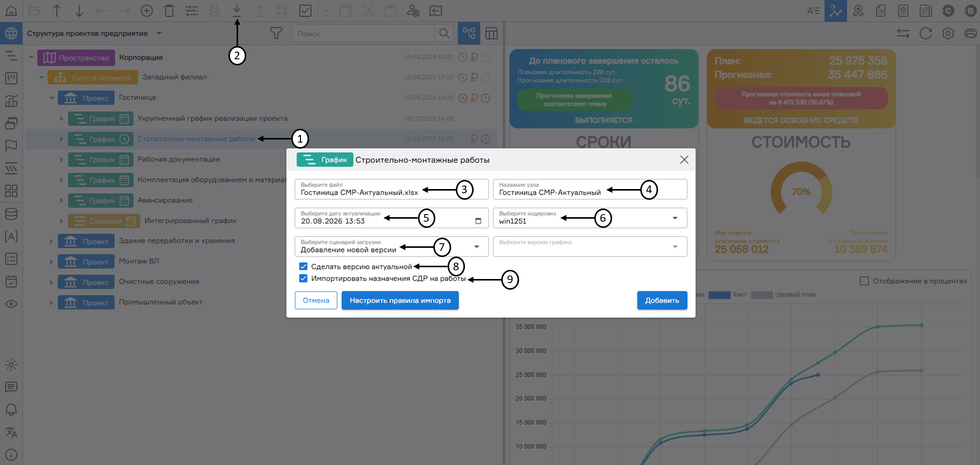The height and width of the screenshot is (465, 980).
Task: Expand the 'Очистные сооружения' project node
Action: pos(51,282)
